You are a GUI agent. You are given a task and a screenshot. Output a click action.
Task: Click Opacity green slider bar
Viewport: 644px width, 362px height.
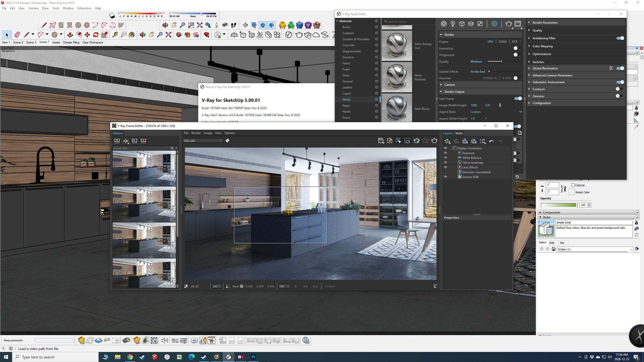[558, 205]
